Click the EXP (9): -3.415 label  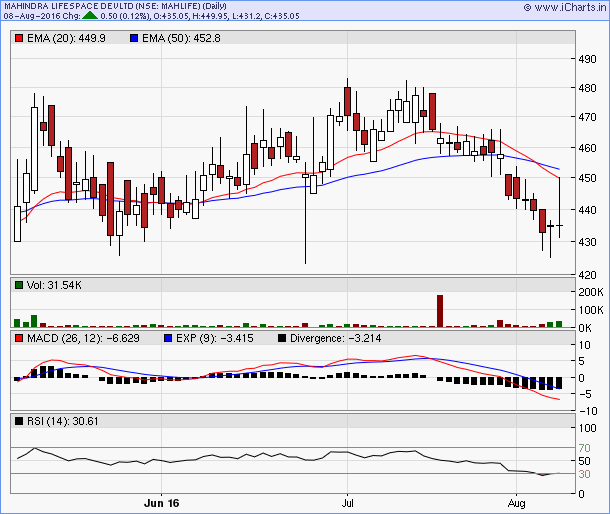[215, 338]
